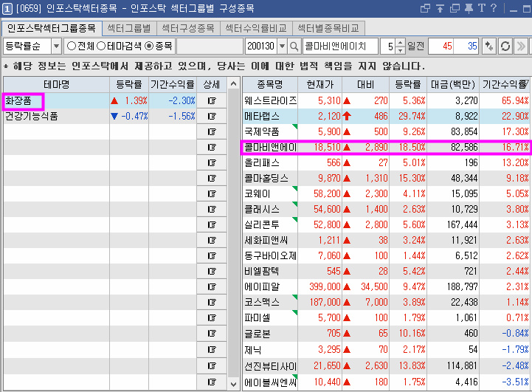Click the T font icon in title bar

click(482, 8)
